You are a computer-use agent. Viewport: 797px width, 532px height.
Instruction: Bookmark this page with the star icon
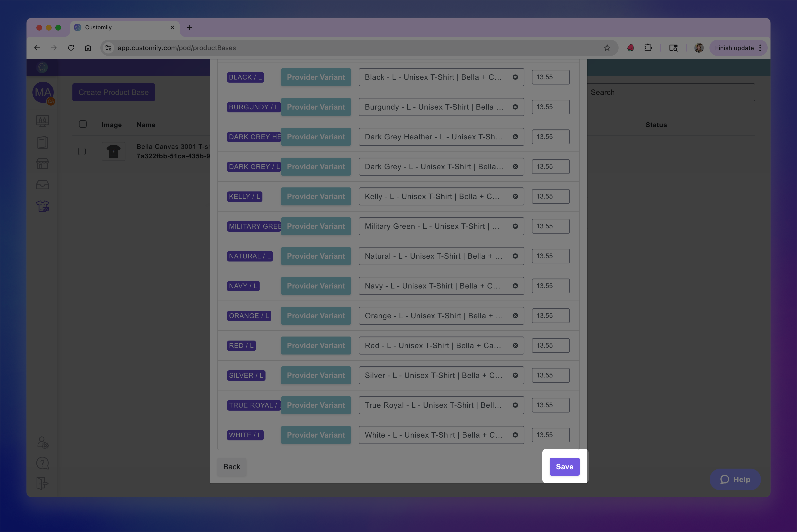pos(607,48)
